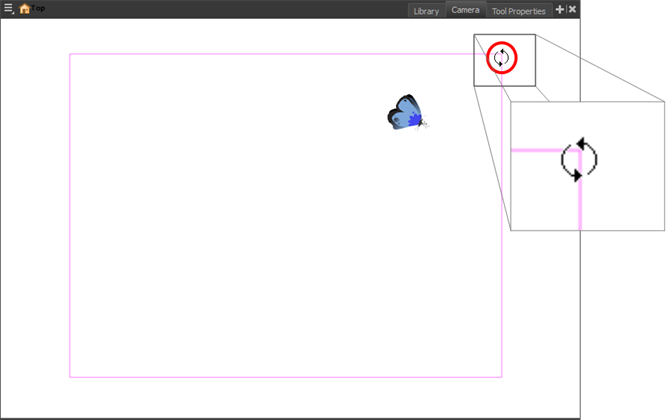The image size is (672, 420).
Task: Open the view menu hamburger icon
Action: click(x=9, y=8)
